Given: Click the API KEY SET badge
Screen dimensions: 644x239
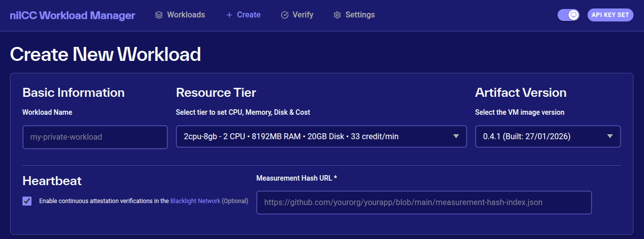Looking at the screenshot, I should tap(610, 15).
